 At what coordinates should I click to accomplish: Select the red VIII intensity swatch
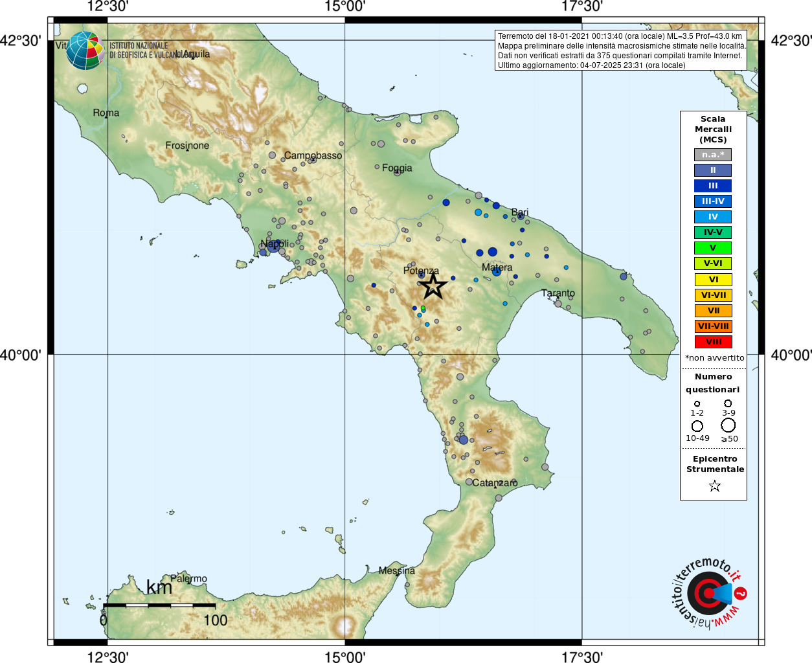pos(713,342)
